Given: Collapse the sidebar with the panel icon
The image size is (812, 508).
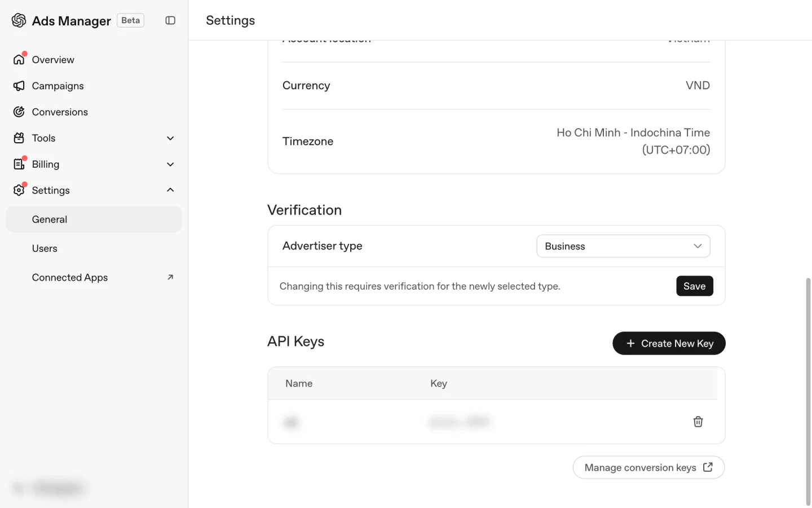Looking at the screenshot, I should (x=170, y=20).
